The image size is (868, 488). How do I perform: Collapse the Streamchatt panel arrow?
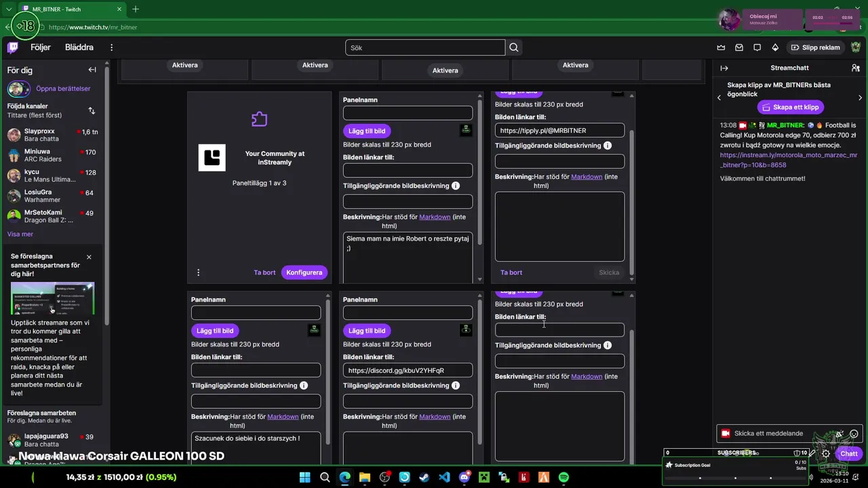point(724,68)
